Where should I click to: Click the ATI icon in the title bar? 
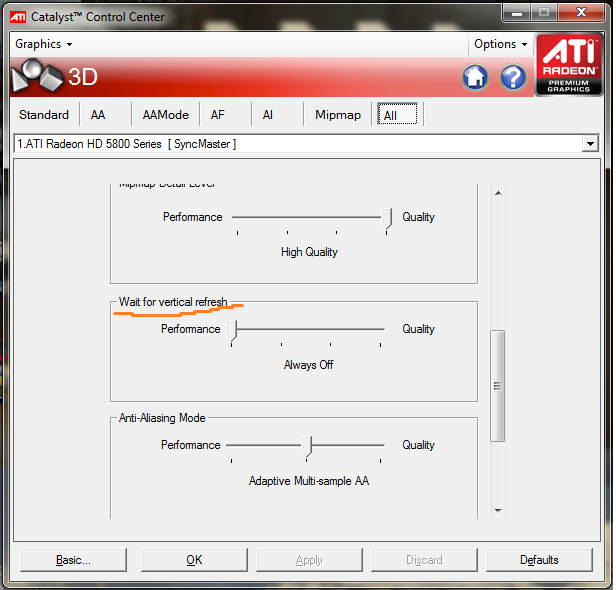pos(18,14)
